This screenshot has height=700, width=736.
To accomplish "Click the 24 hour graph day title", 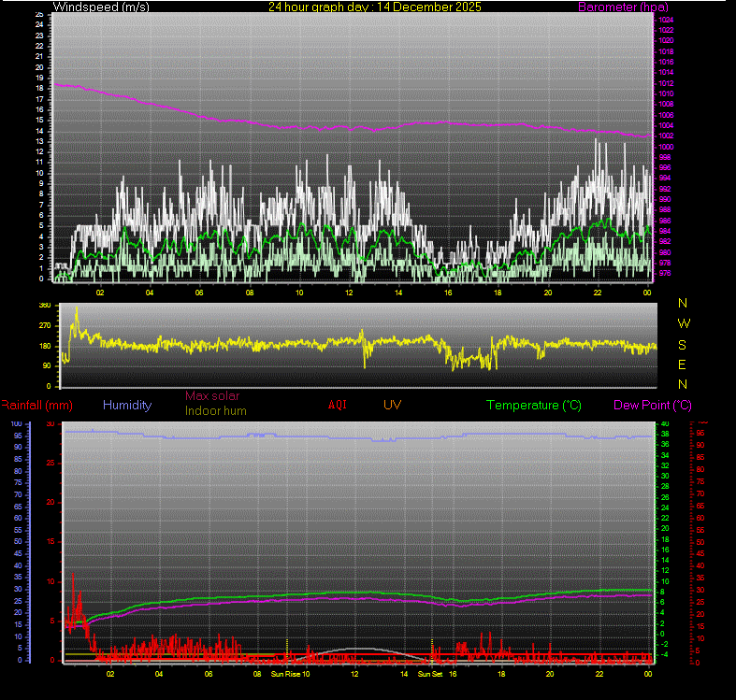I will (x=375, y=7).
